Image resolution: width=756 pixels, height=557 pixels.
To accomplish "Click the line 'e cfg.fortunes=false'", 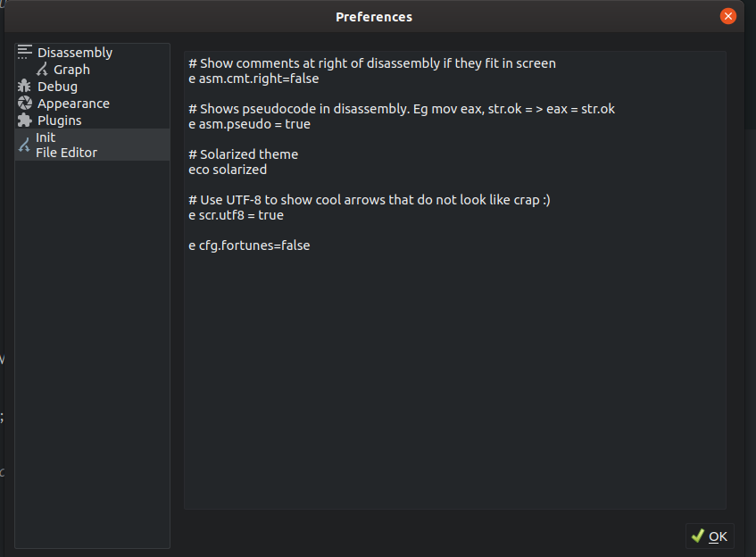I will pos(249,245).
